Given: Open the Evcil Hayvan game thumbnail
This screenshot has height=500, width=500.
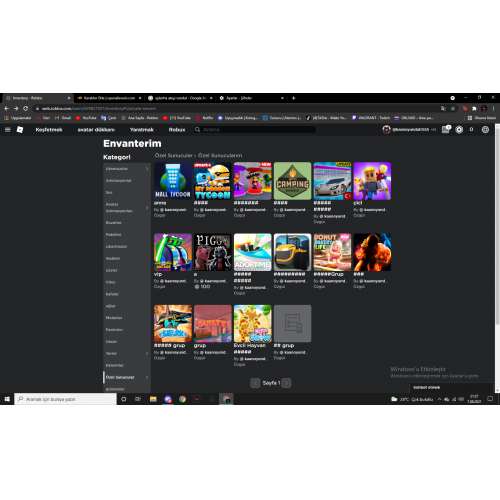Looking at the screenshot, I should click(x=253, y=323).
